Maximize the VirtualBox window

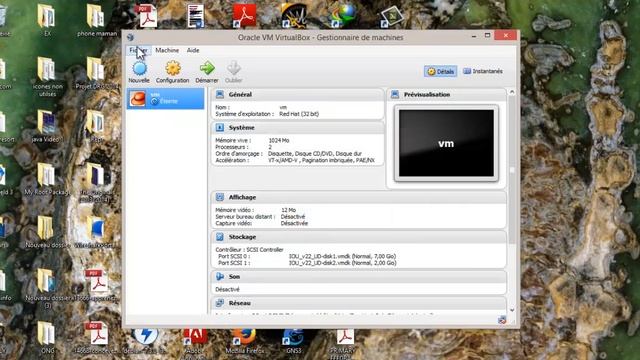(487, 36)
